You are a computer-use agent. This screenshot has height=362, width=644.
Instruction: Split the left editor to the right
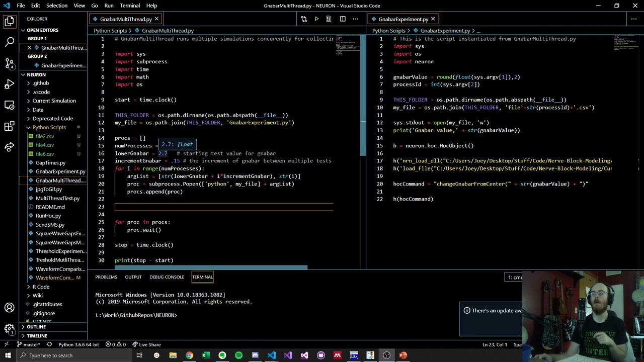[343, 19]
